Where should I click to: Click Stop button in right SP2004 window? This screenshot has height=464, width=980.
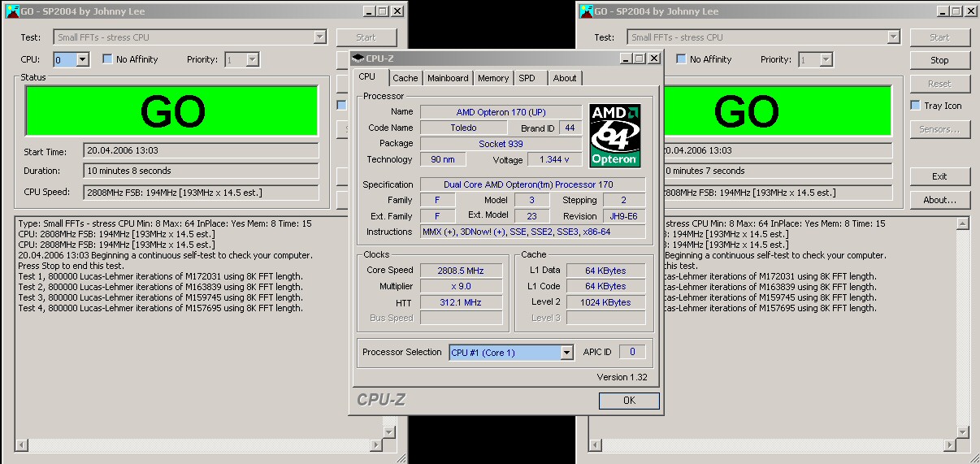940,60
